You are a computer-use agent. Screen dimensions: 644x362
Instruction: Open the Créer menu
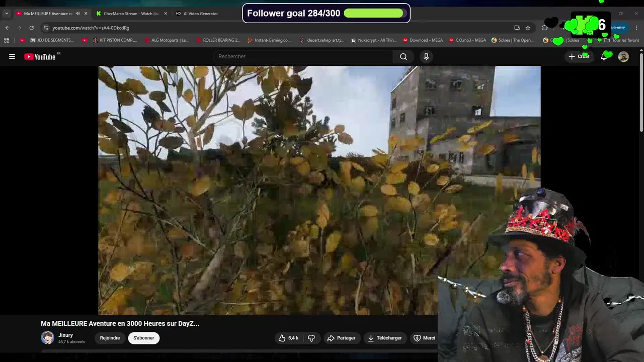pyautogui.click(x=579, y=57)
